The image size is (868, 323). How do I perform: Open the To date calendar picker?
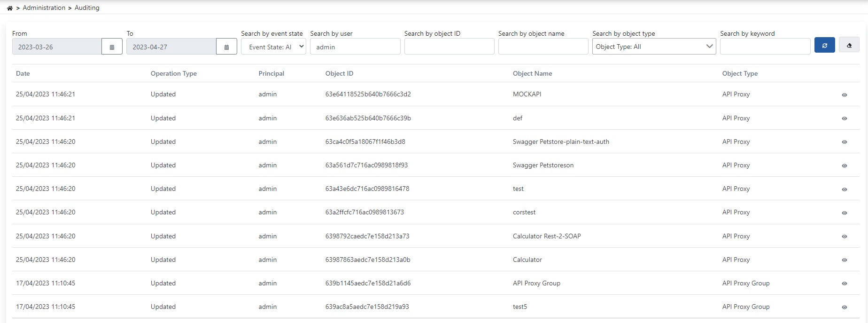[226, 47]
